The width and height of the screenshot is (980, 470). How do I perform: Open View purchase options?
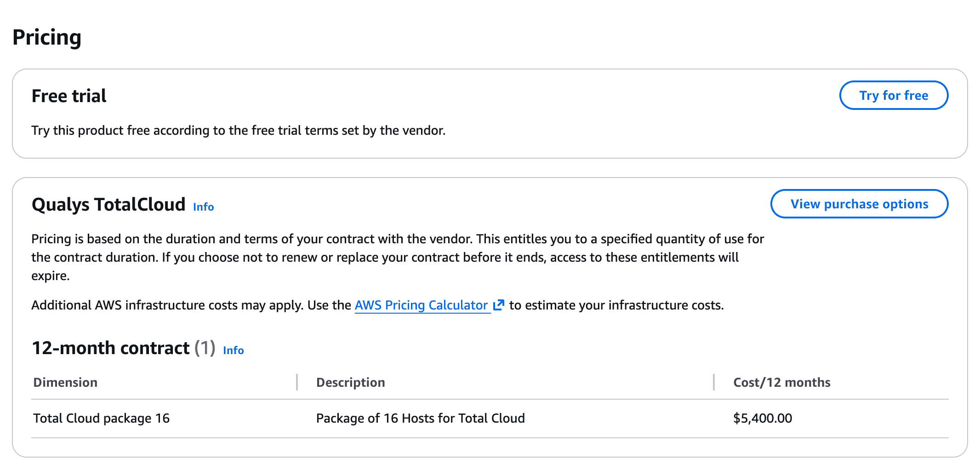[859, 204]
